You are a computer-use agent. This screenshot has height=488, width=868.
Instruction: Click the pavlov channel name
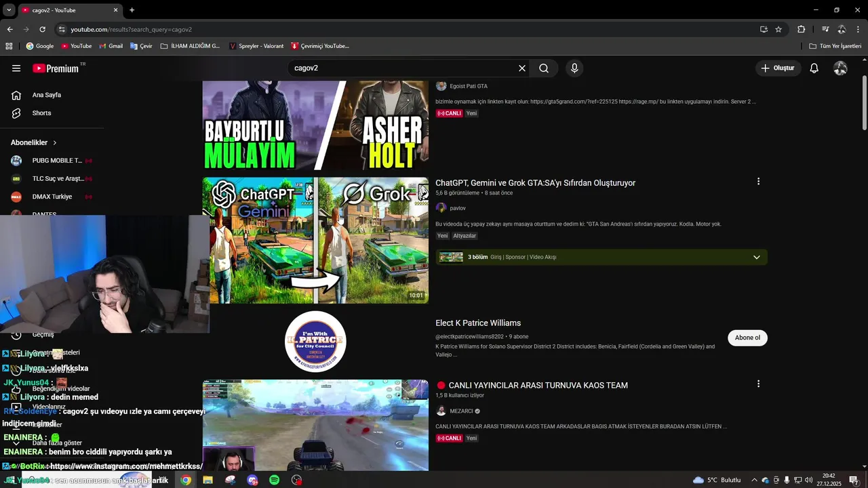tap(458, 208)
